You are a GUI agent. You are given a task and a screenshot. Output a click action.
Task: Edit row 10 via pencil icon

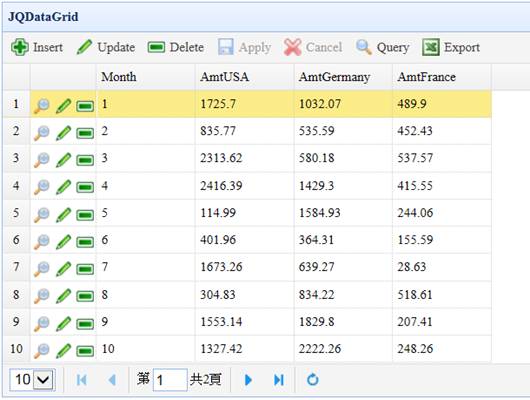click(x=64, y=350)
